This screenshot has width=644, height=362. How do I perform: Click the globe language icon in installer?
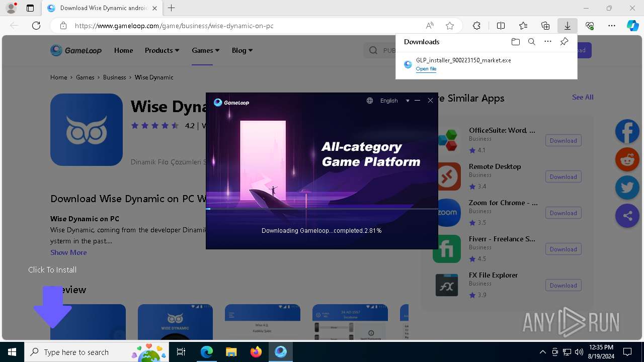pos(370,101)
